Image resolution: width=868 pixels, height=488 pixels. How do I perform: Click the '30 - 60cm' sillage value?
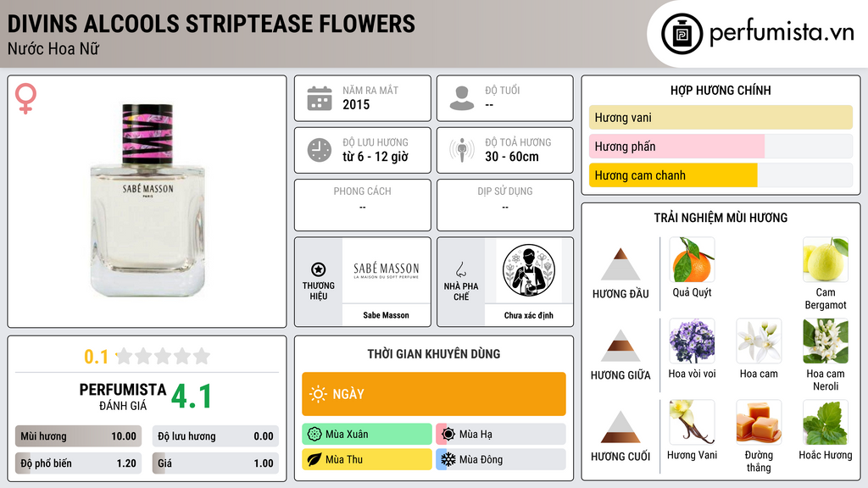pos(512,157)
